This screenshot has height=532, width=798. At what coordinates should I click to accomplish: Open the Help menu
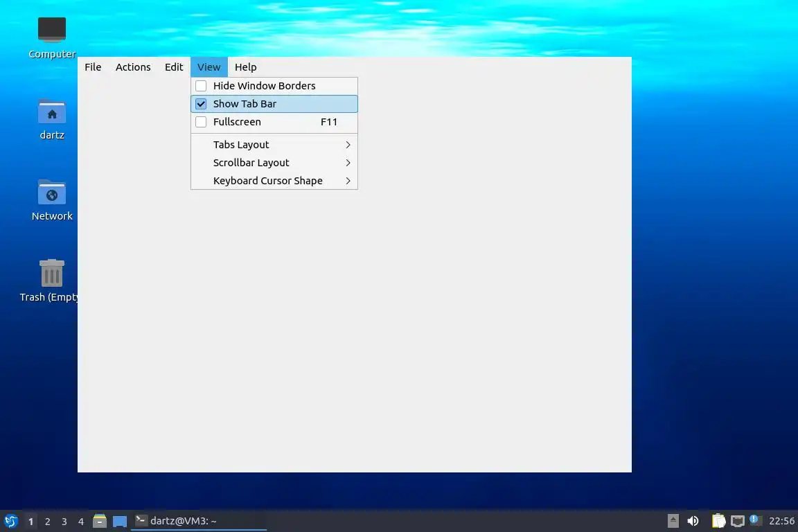pyautogui.click(x=245, y=67)
